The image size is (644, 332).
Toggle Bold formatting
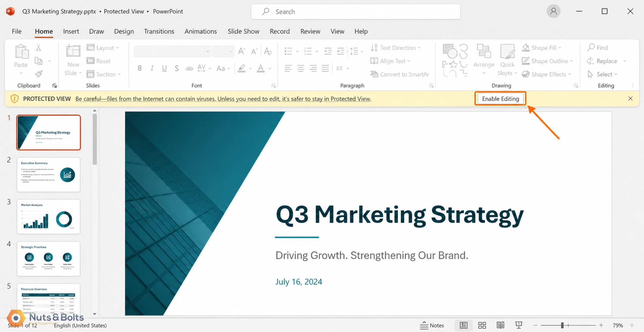[x=140, y=68]
